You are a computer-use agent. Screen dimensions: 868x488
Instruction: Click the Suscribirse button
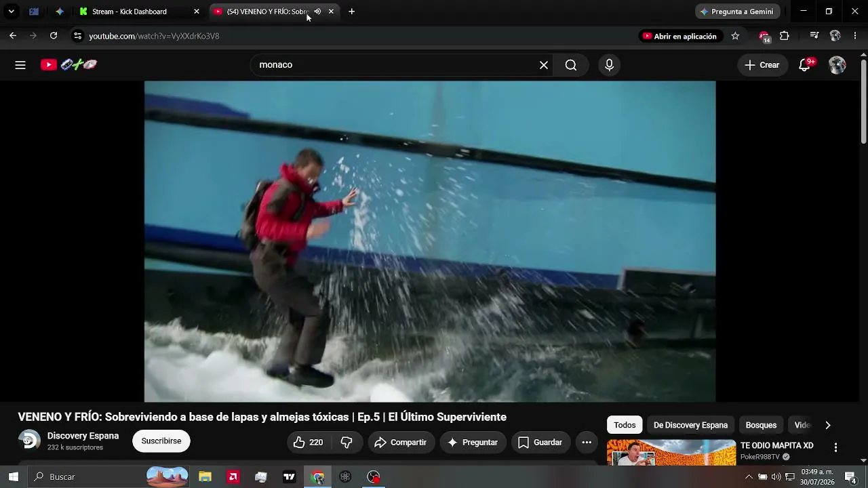[161, 441]
